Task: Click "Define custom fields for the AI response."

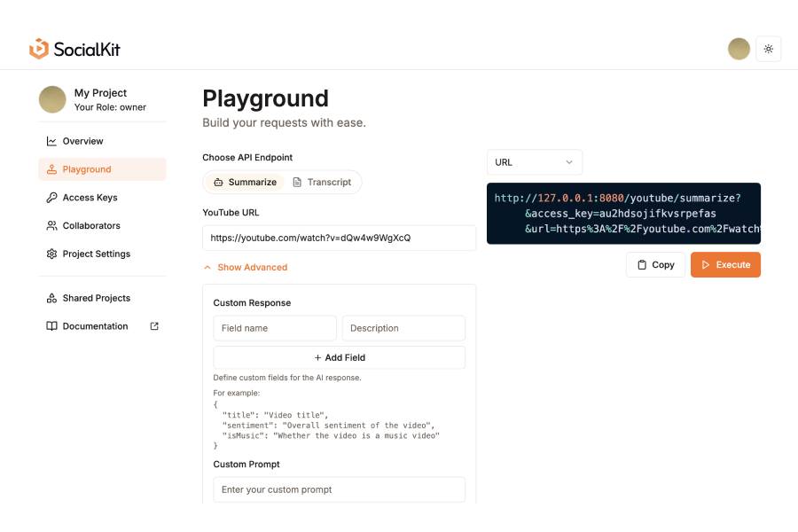Action: tap(287, 378)
